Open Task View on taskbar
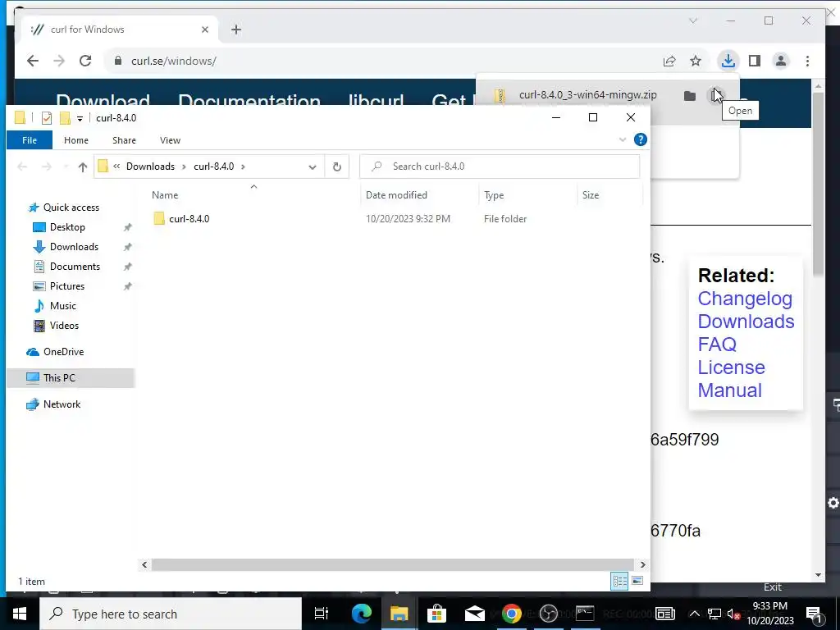 pyautogui.click(x=322, y=614)
